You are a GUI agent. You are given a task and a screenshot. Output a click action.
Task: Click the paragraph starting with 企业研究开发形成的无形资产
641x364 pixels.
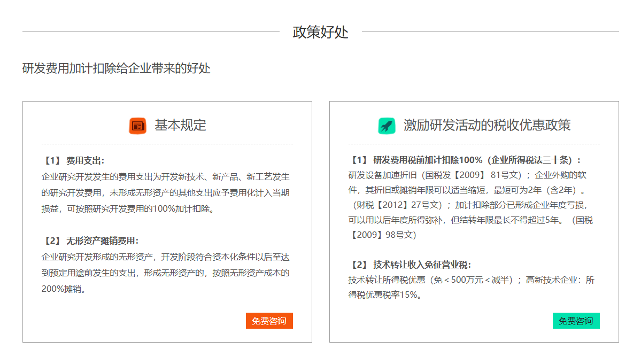(x=165, y=273)
